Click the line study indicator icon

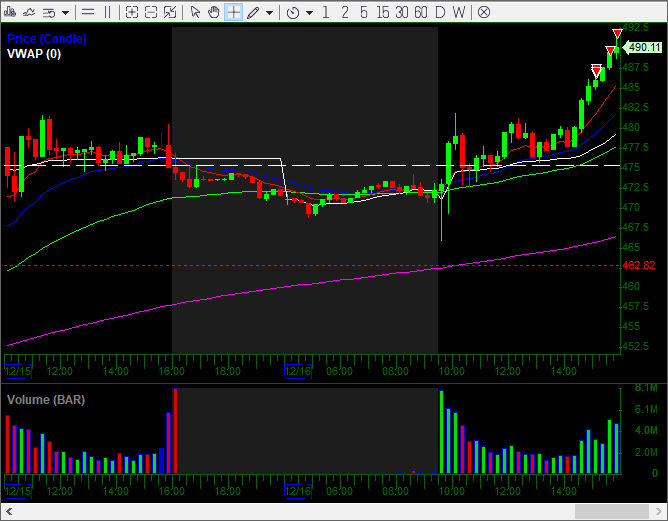[29, 12]
